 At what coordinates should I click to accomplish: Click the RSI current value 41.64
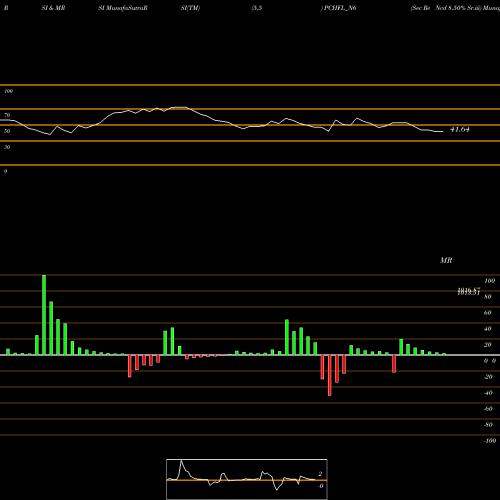(x=460, y=130)
